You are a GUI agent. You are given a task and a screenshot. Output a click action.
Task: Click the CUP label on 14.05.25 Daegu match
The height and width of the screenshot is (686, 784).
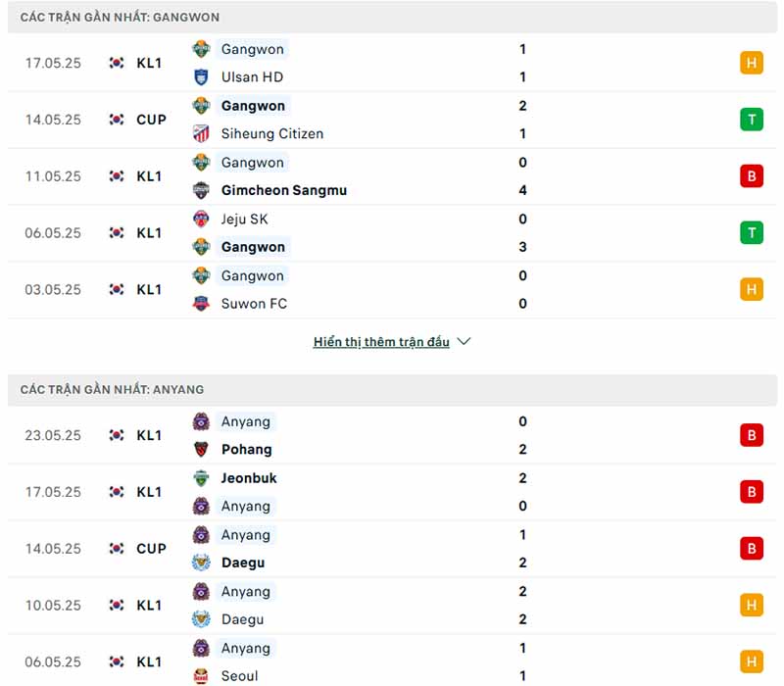pyautogui.click(x=151, y=549)
